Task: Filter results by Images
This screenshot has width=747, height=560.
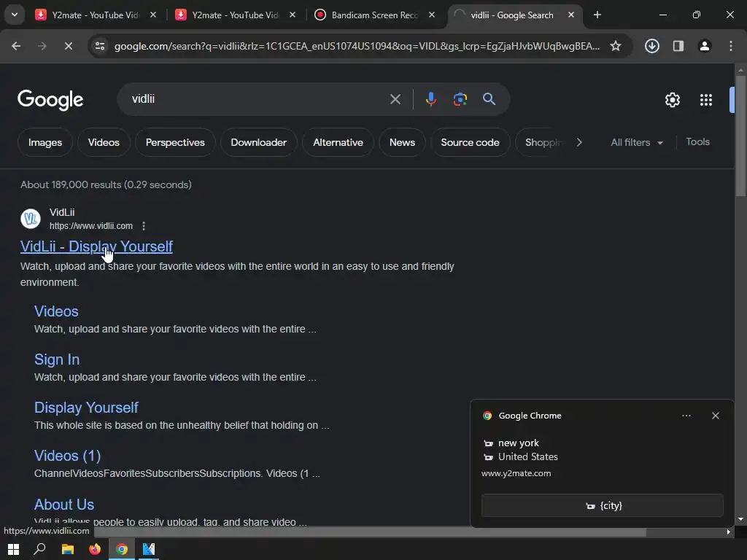Action: click(45, 142)
